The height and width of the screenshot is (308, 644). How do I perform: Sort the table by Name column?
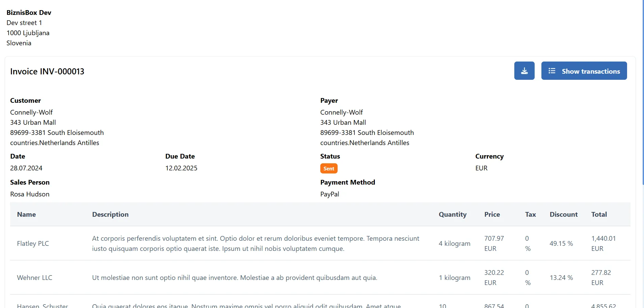(26, 214)
